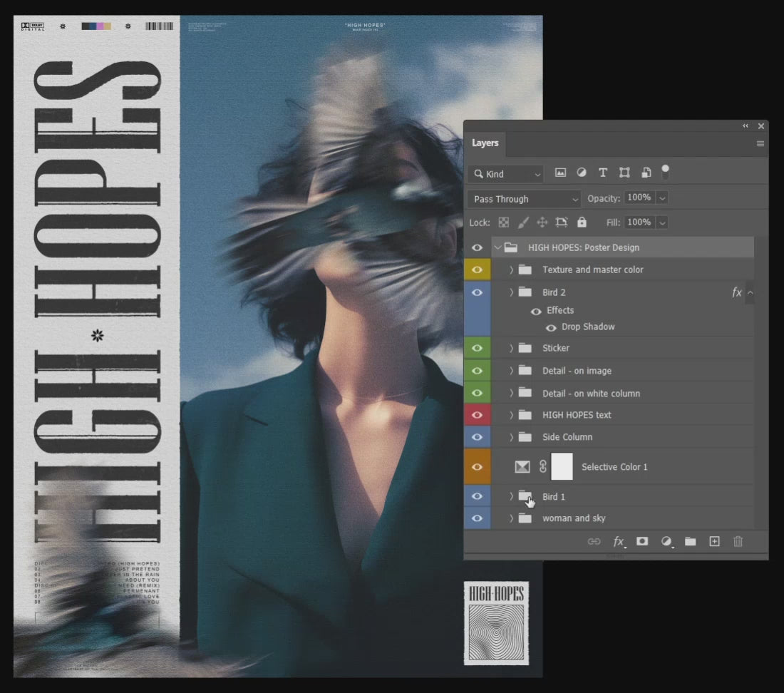Add a layer style via bottom fx icon
This screenshot has height=693, width=784.
[619, 542]
